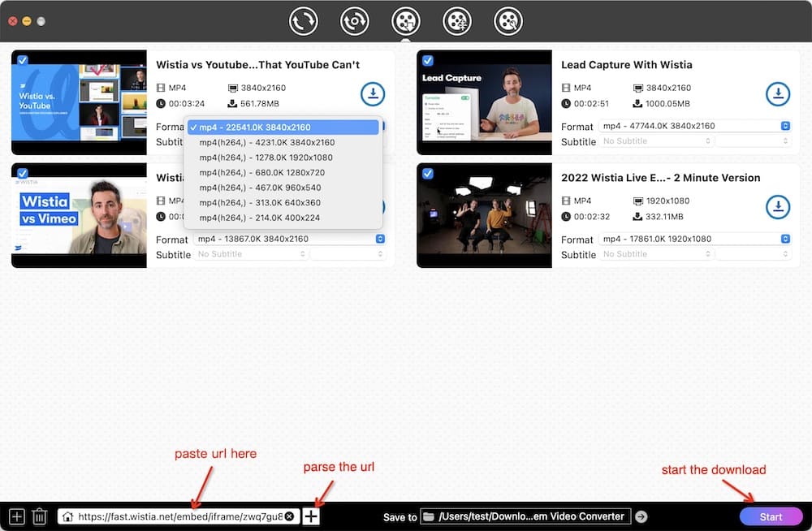The image size is (812, 531).
Task: Click the Start button to begin download
Action: click(771, 516)
